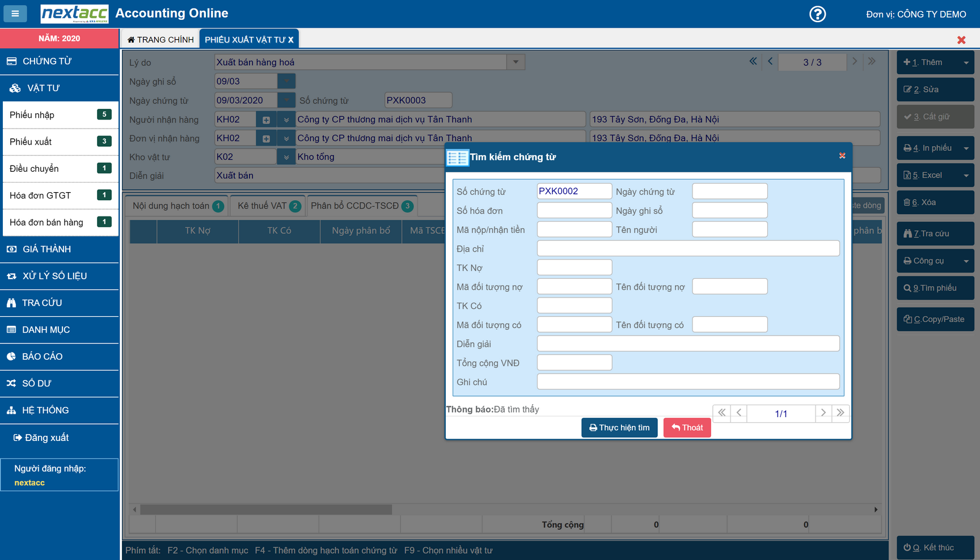Image resolution: width=980 pixels, height=560 pixels.
Task: Click the red close-all tabs icon
Action: click(x=961, y=40)
